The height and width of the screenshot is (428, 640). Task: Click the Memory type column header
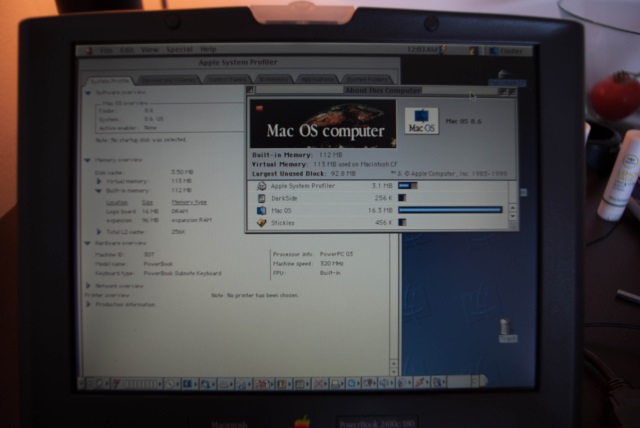(189, 202)
